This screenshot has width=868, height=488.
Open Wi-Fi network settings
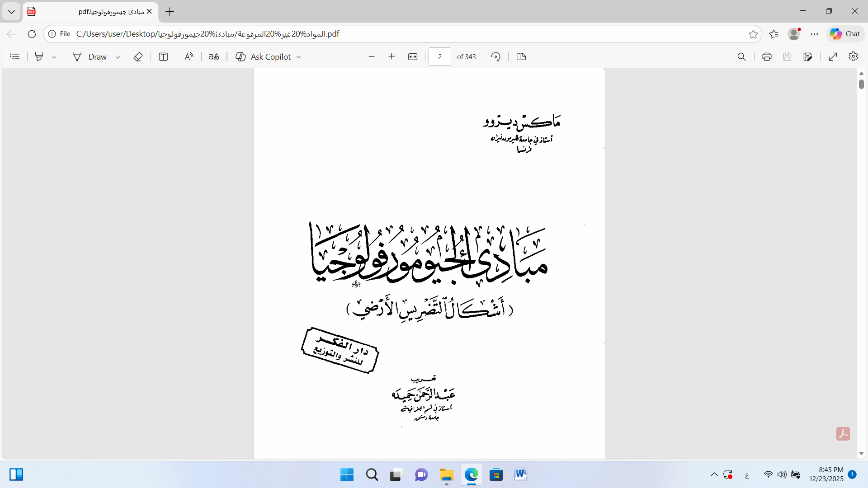[x=769, y=474]
